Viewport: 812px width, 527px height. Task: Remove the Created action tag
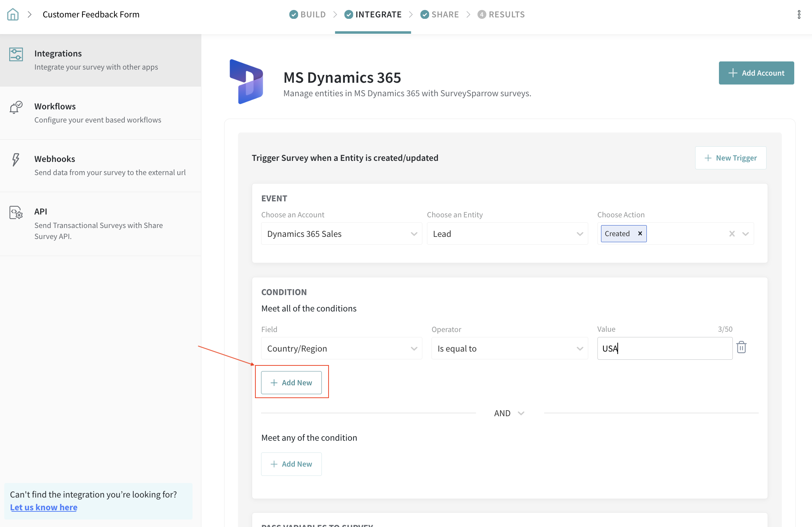(x=640, y=233)
